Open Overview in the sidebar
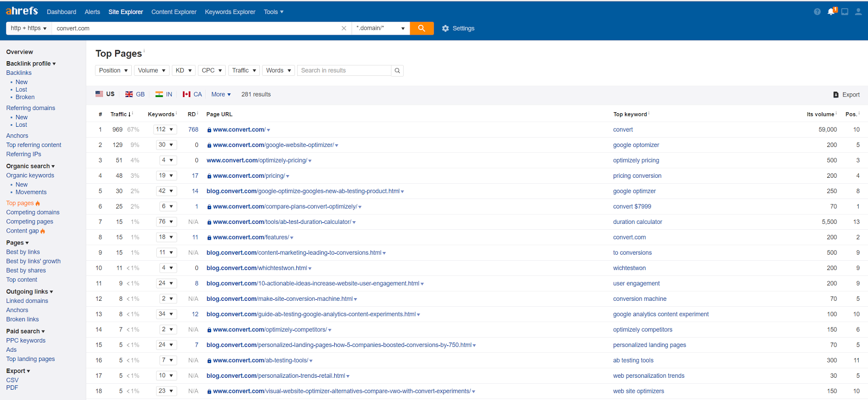Image resolution: width=868 pixels, height=400 pixels. pyautogui.click(x=20, y=52)
